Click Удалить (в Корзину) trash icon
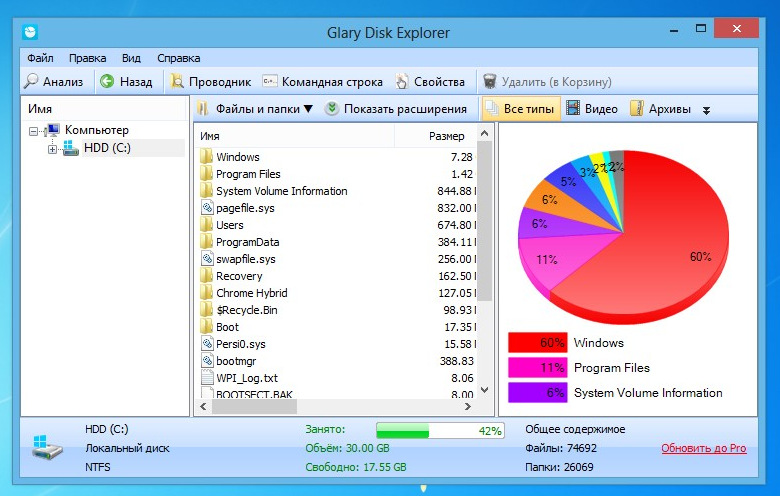 pos(489,81)
